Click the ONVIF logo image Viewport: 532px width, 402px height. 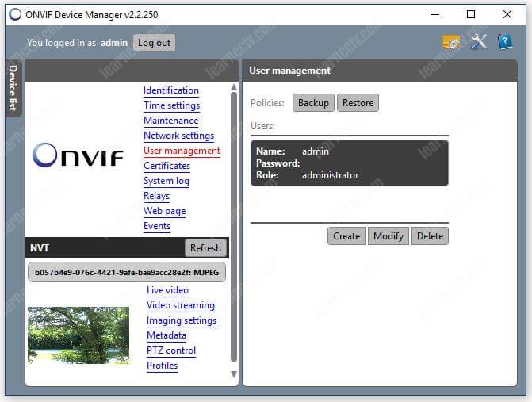point(78,155)
